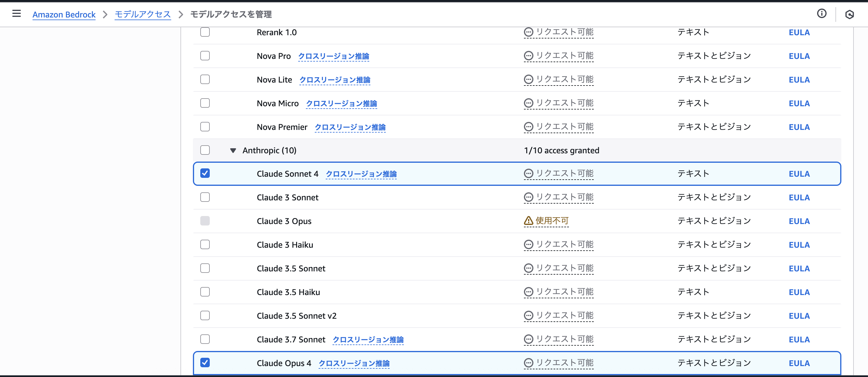Enable the Claude 3 Sonnet checkbox
The width and height of the screenshot is (868, 377).
pyautogui.click(x=205, y=197)
